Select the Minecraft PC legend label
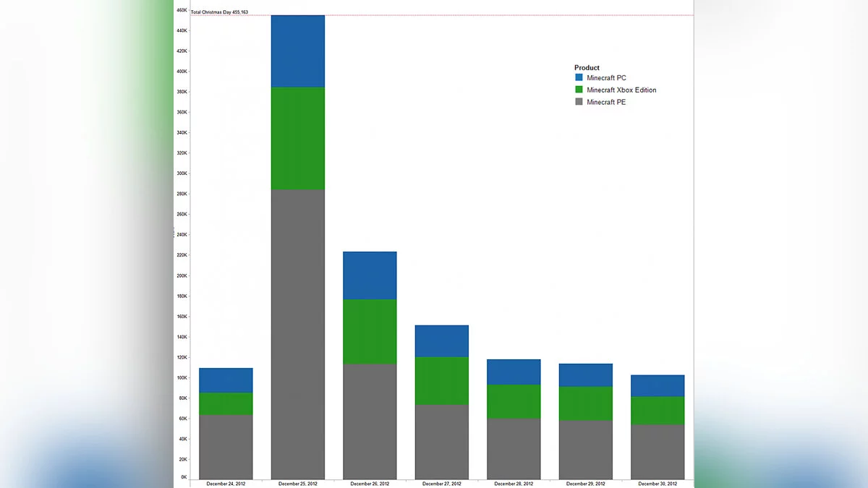Screen dimensions: 868x488 606,77
